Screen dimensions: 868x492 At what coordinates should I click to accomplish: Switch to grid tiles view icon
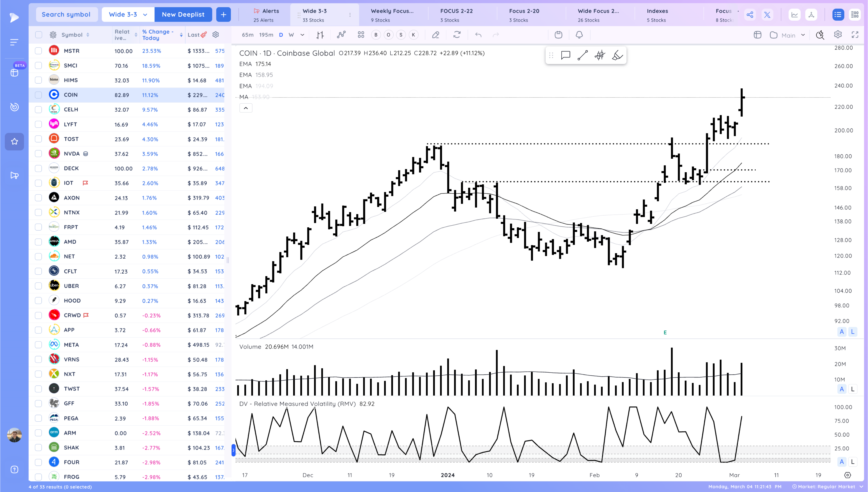click(x=855, y=15)
